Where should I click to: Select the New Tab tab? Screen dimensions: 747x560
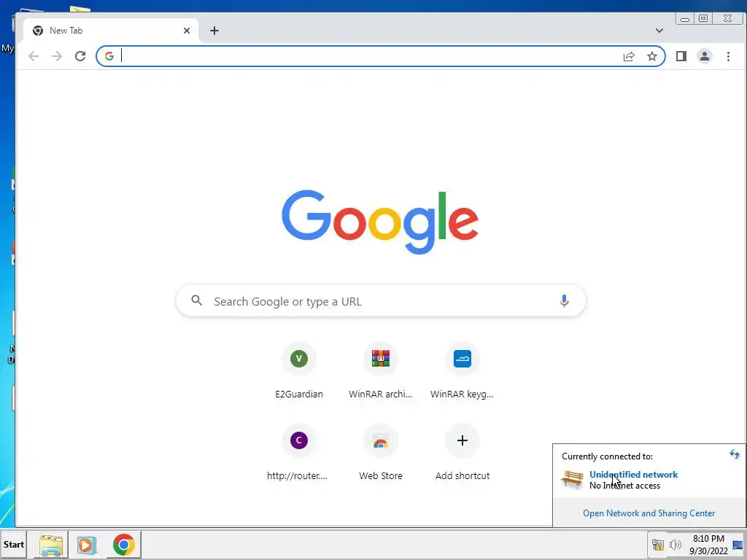(x=111, y=31)
